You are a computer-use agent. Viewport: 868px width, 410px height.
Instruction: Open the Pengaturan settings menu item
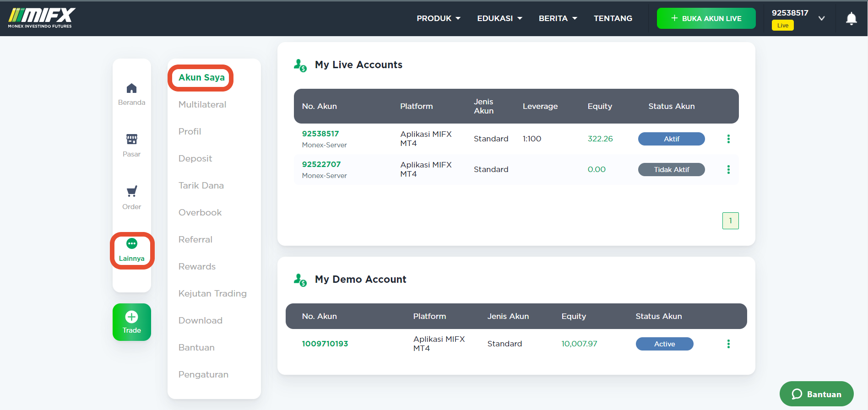pyautogui.click(x=203, y=374)
